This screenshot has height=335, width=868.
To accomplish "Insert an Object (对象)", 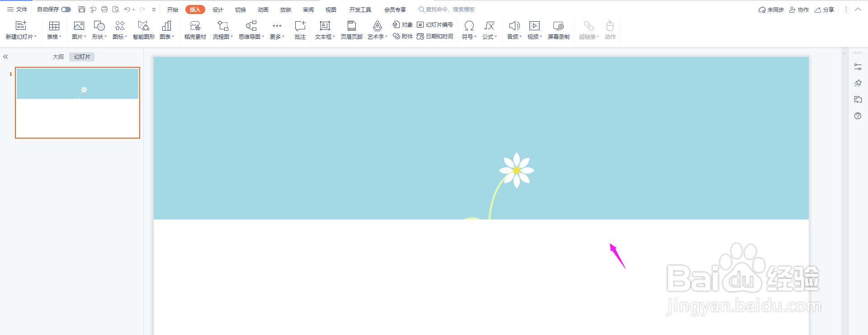I will coord(402,24).
